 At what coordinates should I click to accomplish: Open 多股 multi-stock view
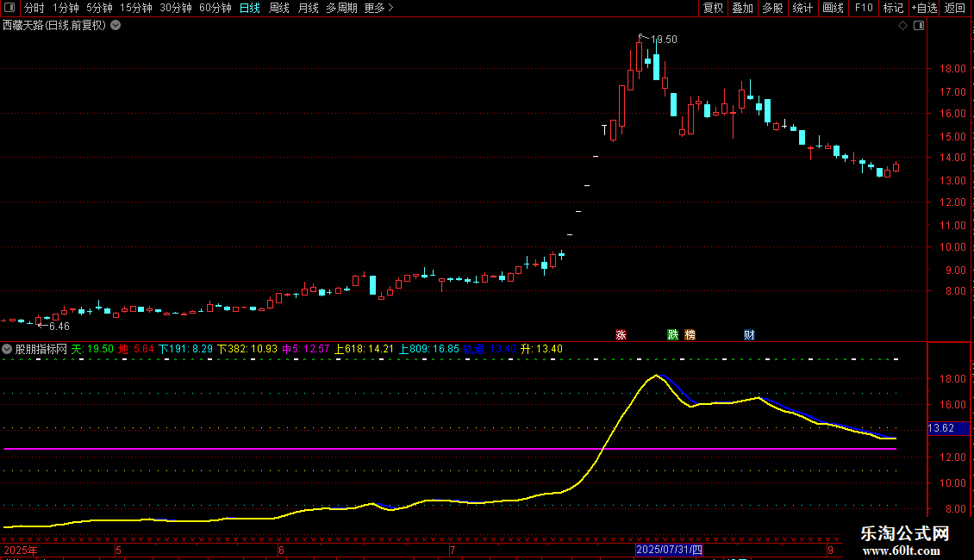772,8
